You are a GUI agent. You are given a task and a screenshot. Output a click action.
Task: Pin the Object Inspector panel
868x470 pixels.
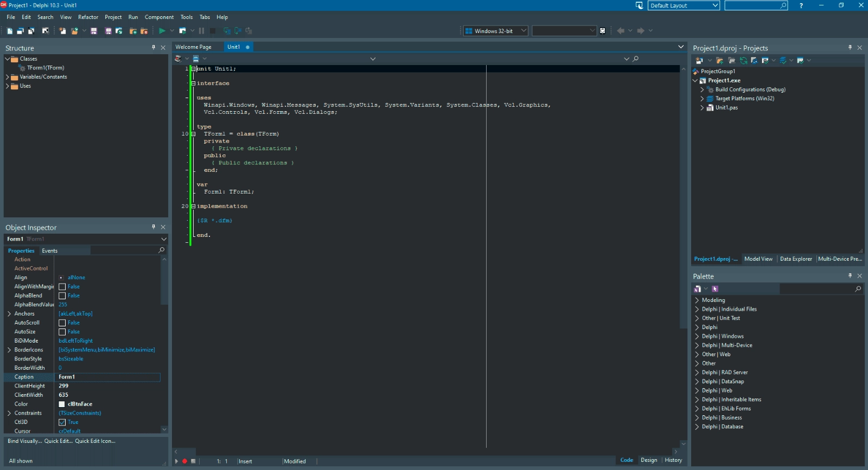[154, 227]
